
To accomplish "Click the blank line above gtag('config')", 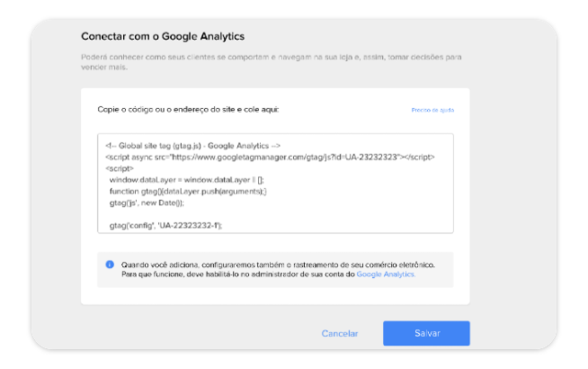I will [276, 214].
